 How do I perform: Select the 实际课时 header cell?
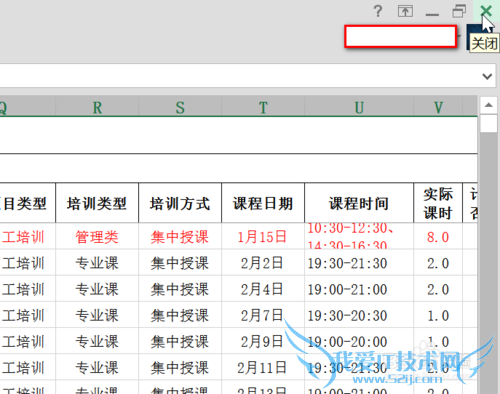pos(438,203)
